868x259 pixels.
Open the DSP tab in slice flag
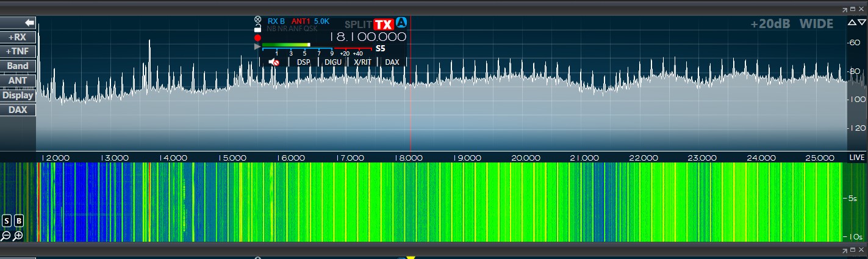tap(303, 62)
